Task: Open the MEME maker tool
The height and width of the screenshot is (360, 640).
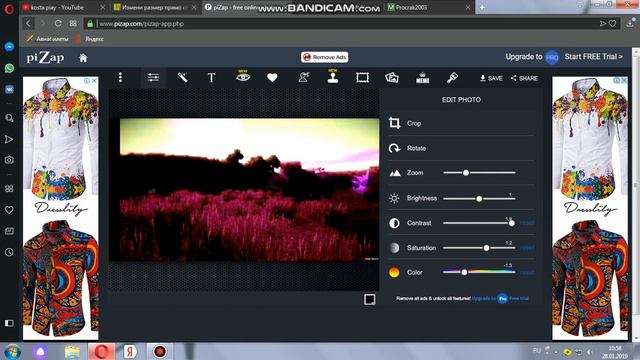Action: tap(422, 78)
